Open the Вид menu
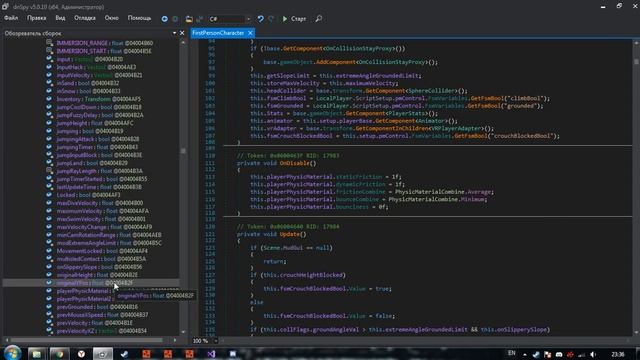The height and width of the screenshot is (360, 640). [x=60, y=18]
